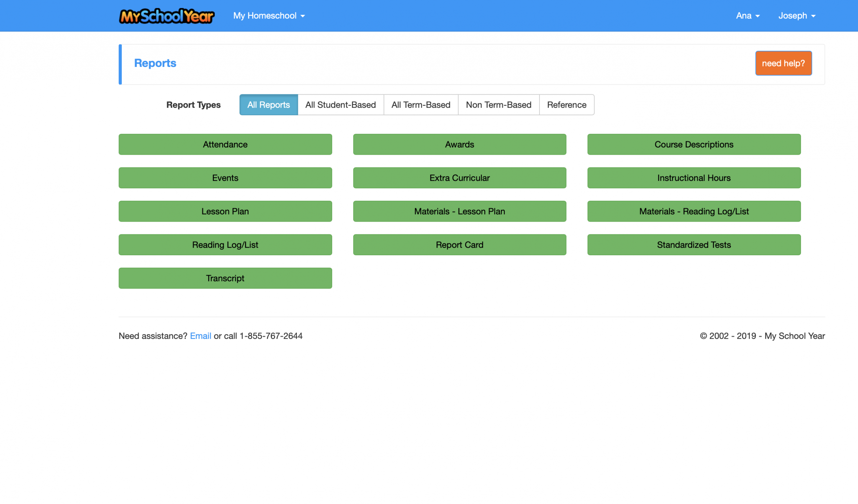Open the Standardized Tests report
Viewport: 858px width, 504px height.
(x=694, y=245)
